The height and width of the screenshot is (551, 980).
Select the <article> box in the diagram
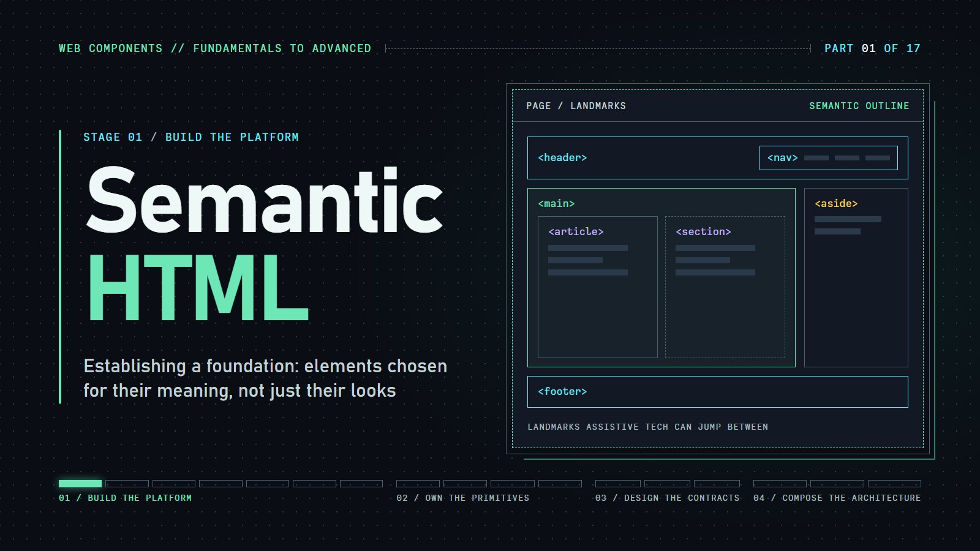click(598, 287)
